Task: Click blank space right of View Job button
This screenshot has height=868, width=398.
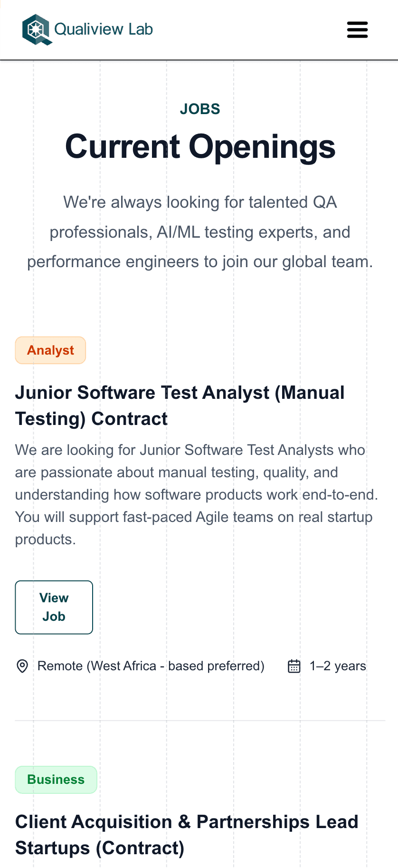Action: (x=237, y=608)
